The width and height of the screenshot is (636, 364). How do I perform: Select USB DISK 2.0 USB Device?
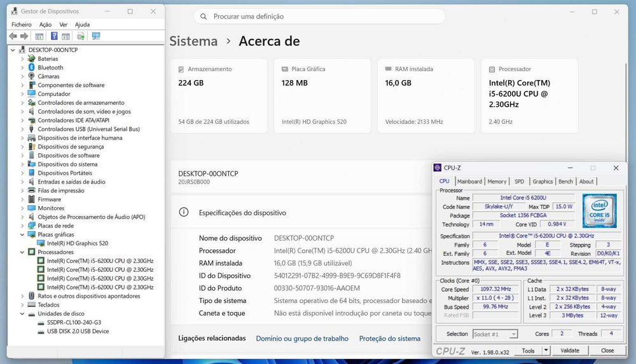(x=78, y=331)
